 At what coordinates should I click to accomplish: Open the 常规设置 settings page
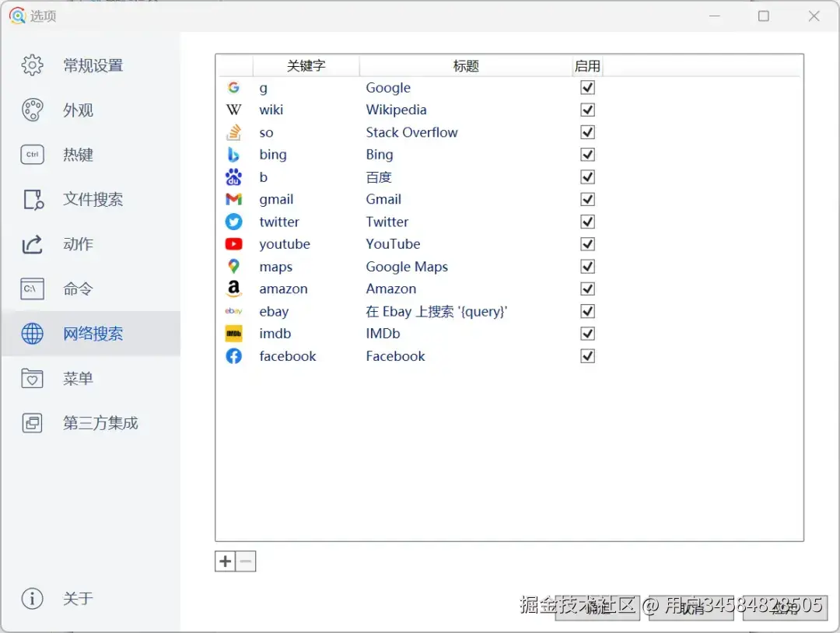(x=91, y=65)
